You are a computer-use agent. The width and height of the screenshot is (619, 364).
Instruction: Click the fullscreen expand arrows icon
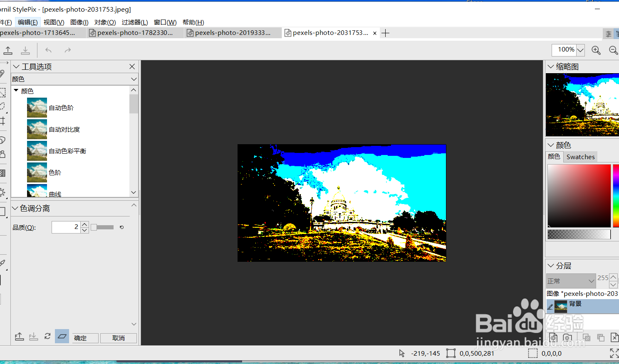(x=614, y=353)
